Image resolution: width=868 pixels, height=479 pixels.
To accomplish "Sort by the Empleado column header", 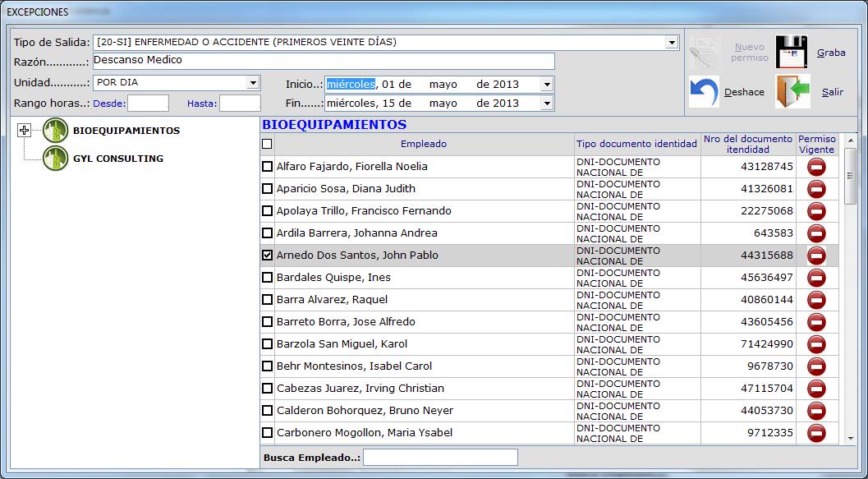I will coord(424,144).
